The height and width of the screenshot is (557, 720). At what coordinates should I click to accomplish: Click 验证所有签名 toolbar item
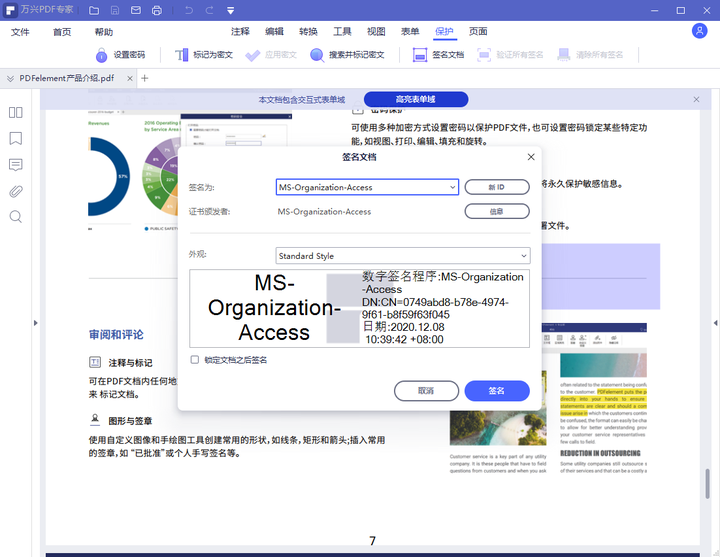510,55
